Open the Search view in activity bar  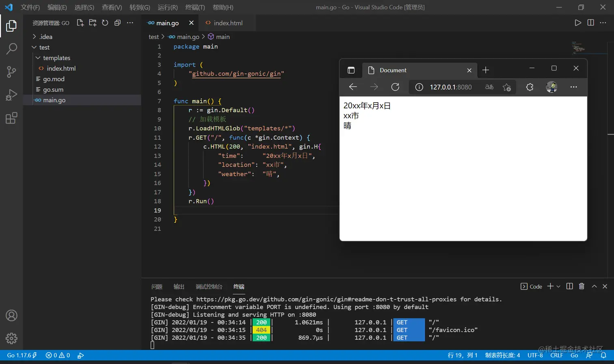[11, 49]
